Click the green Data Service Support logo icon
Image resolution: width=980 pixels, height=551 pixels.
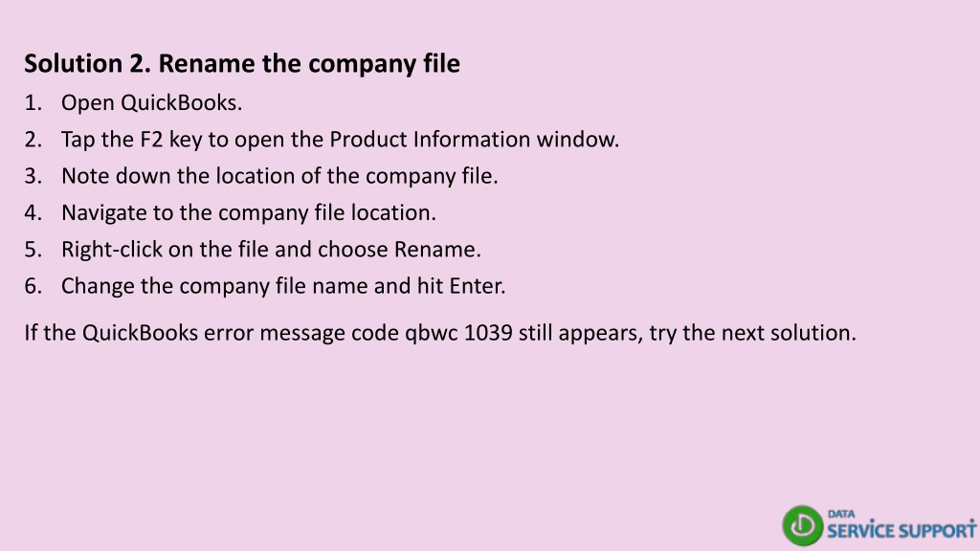pos(803,525)
